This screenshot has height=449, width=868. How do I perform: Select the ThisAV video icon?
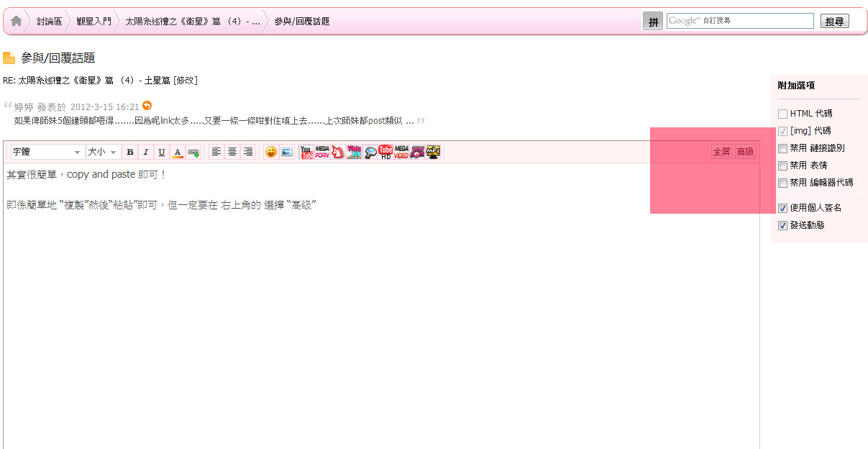point(352,152)
